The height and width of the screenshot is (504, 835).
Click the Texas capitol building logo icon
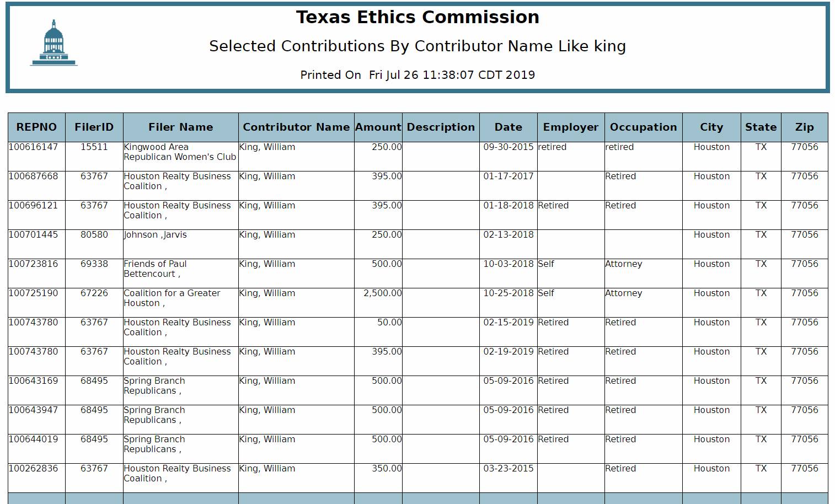(x=53, y=43)
